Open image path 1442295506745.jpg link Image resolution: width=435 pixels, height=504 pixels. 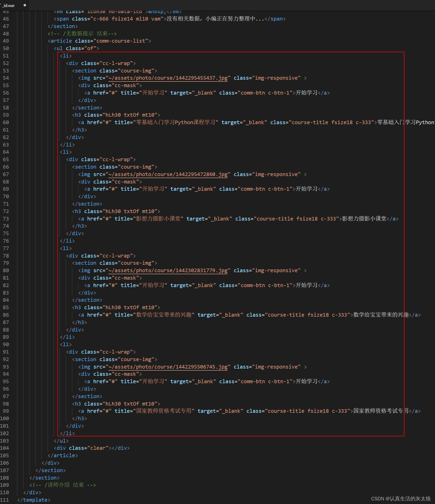(168, 367)
